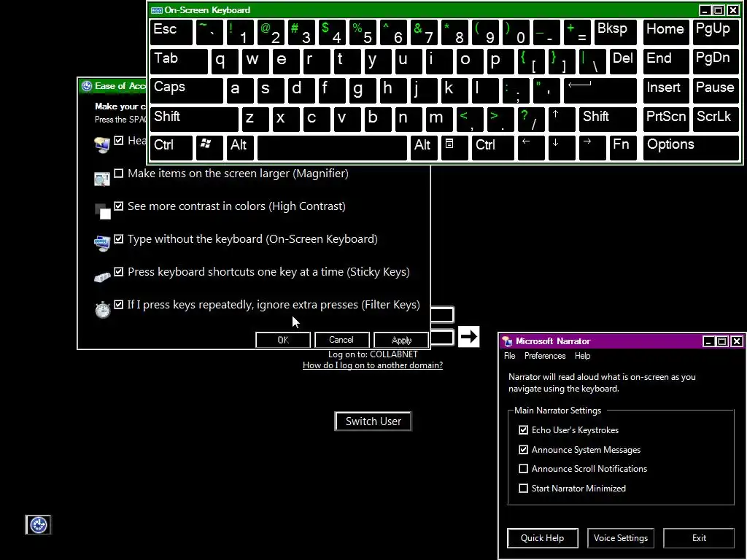Tap the letter q key

(225, 61)
